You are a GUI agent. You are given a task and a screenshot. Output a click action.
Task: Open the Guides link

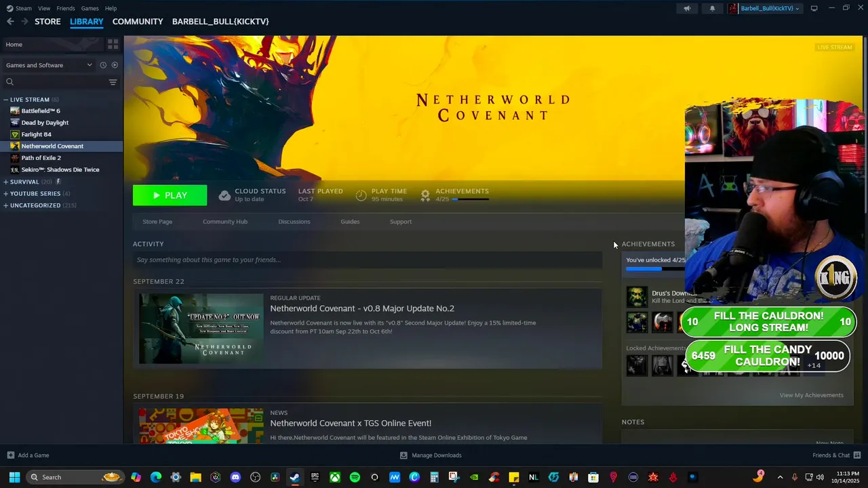pos(350,222)
